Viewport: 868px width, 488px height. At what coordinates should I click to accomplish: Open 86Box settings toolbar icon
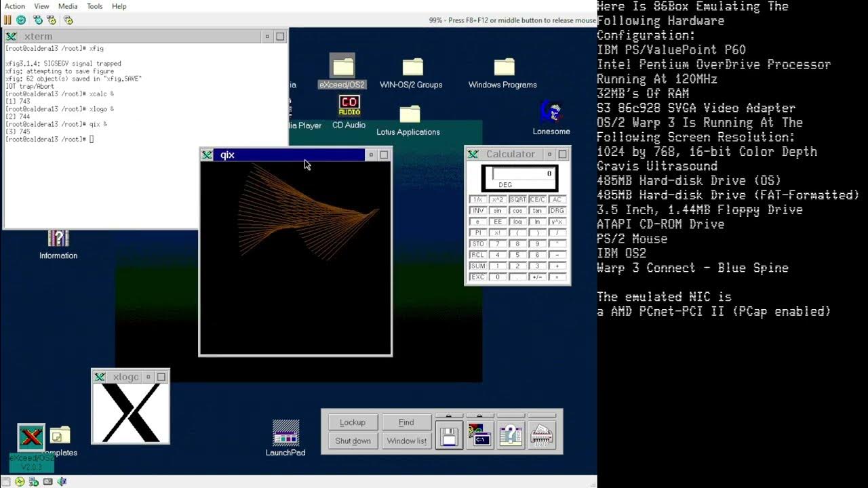(x=68, y=20)
